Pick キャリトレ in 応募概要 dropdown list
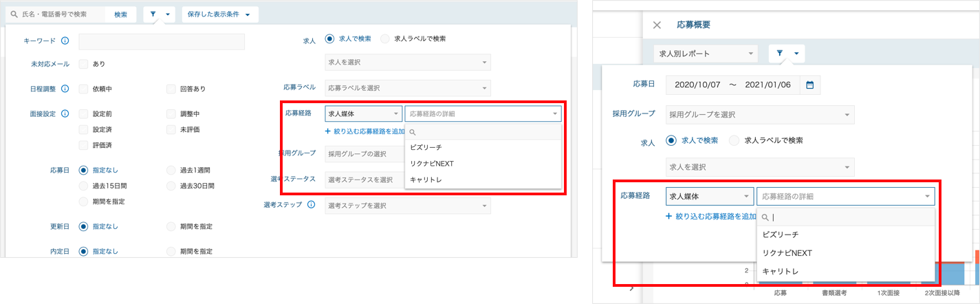The height and width of the screenshot is (304, 980). pos(846,272)
